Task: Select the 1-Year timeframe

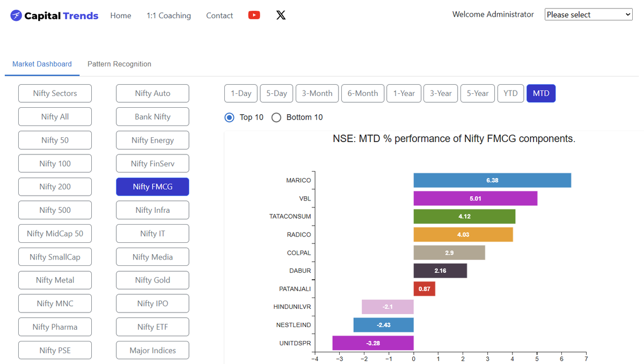Action: [404, 93]
